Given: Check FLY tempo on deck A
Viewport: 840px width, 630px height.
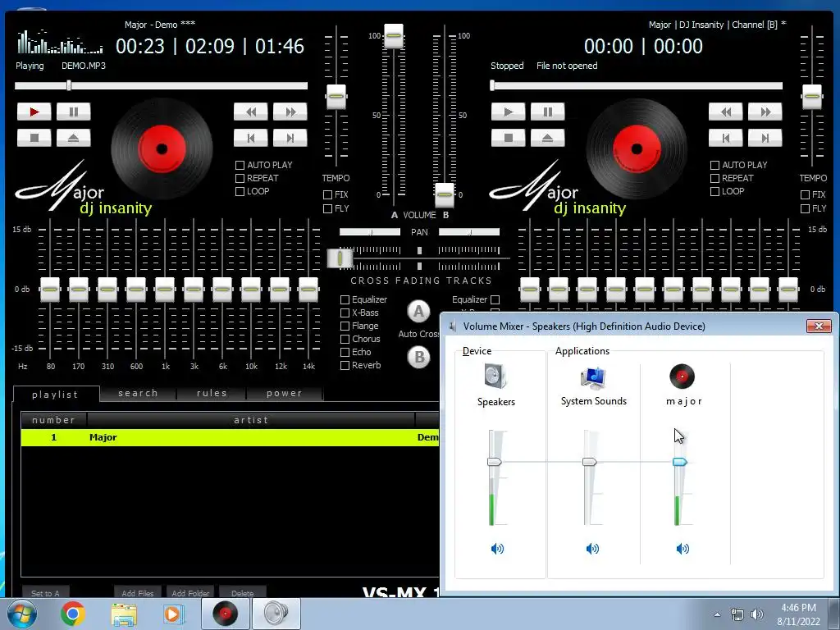Looking at the screenshot, I should point(328,208).
